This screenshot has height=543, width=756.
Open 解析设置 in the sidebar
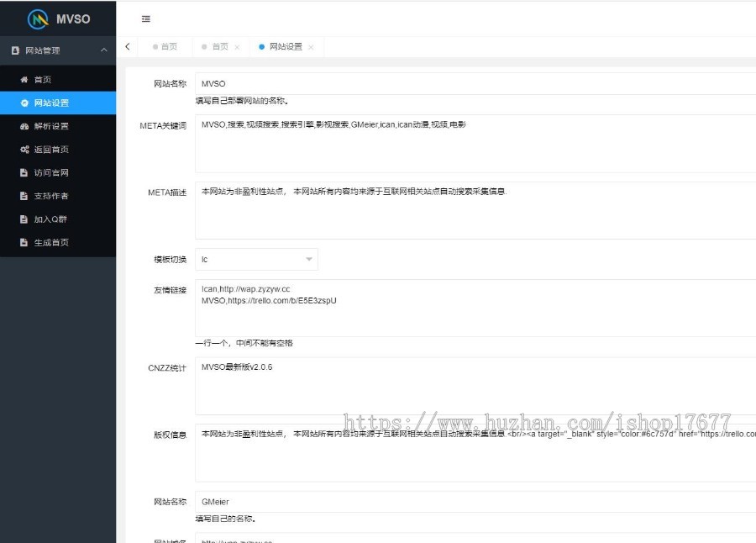click(x=58, y=126)
